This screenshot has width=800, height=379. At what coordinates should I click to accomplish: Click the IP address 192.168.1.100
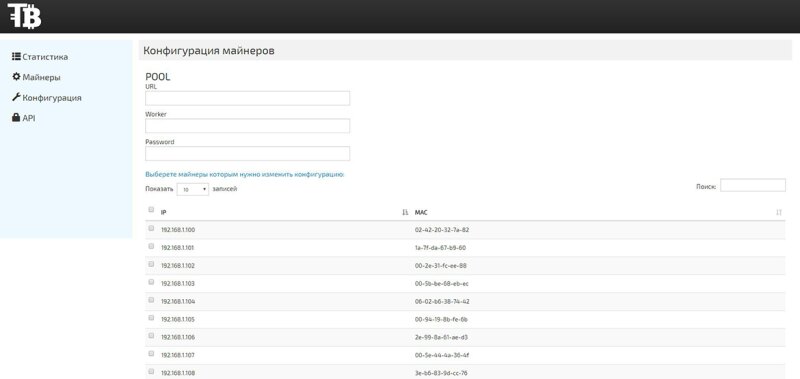(x=178, y=230)
